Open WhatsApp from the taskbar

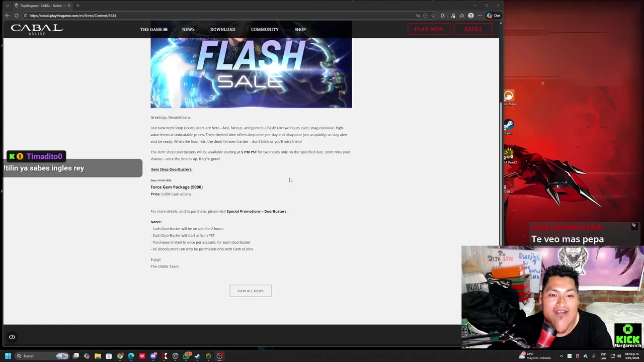(187, 356)
